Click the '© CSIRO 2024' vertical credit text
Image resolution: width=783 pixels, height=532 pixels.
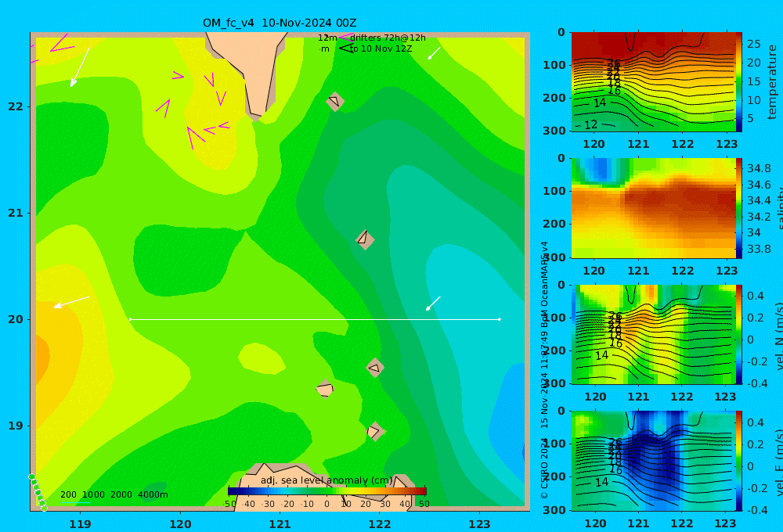pyautogui.click(x=544, y=468)
